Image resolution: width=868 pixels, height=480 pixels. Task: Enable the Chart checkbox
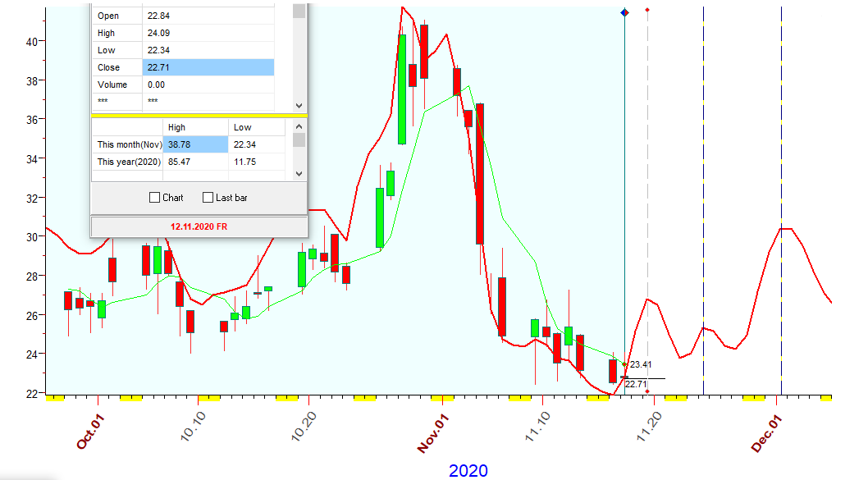point(155,198)
